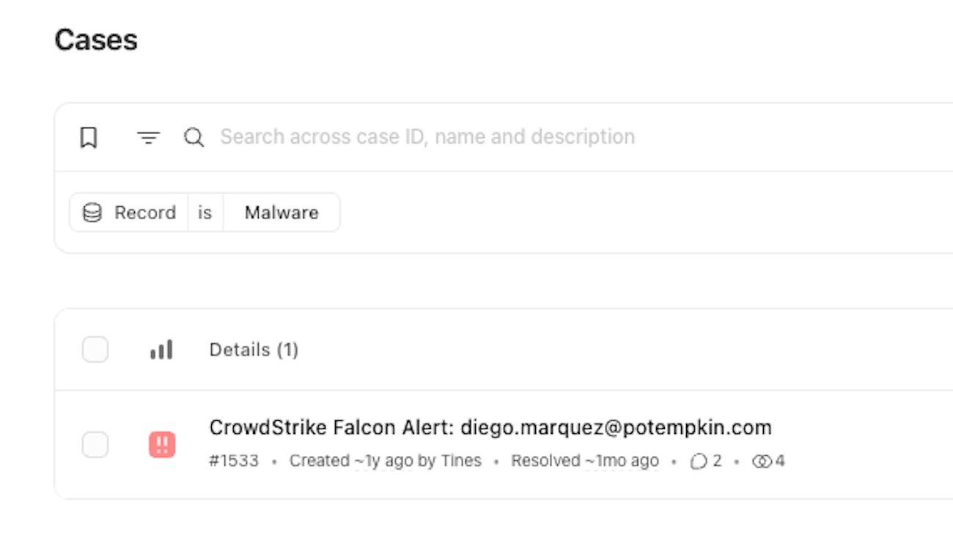
Task: Click the red critical priority icon
Action: pos(162,444)
